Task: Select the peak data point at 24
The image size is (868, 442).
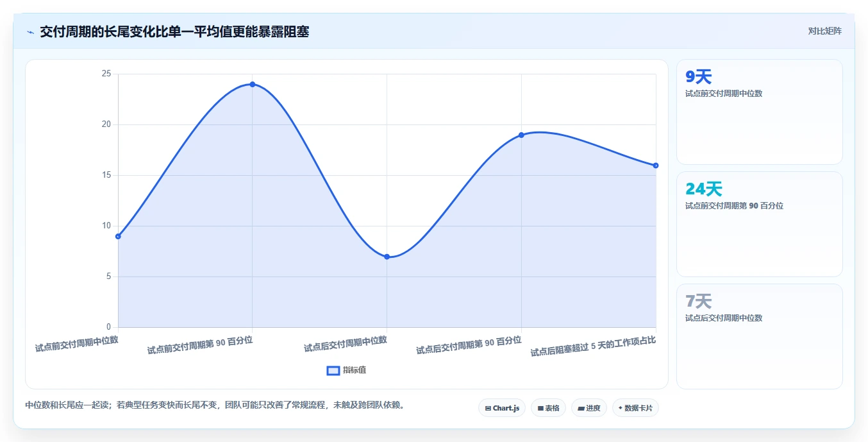Action: [x=253, y=84]
